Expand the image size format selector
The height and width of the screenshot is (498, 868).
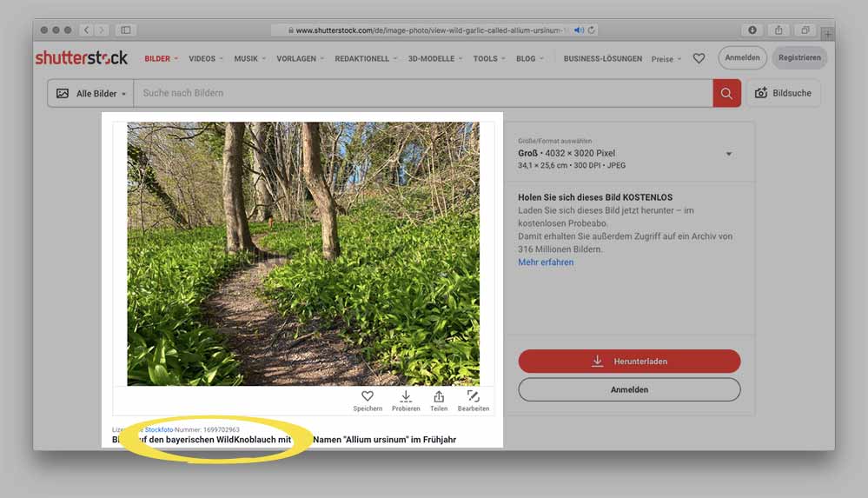tap(728, 154)
